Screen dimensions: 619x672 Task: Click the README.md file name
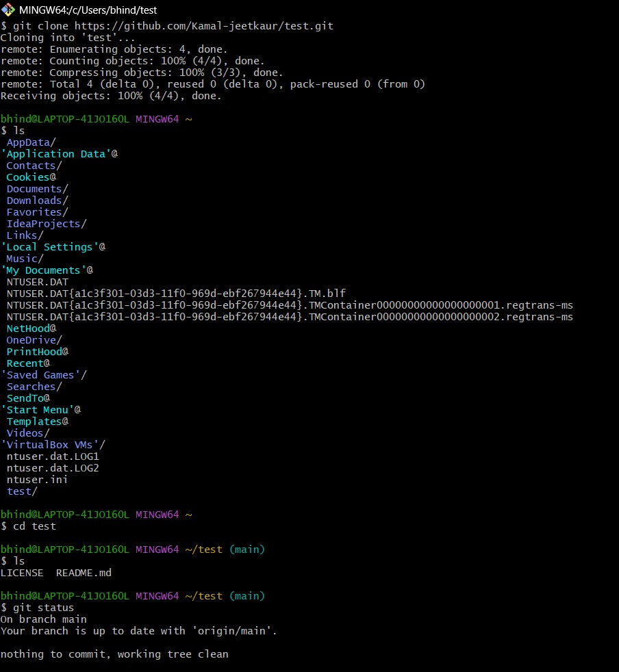pos(84,573)
